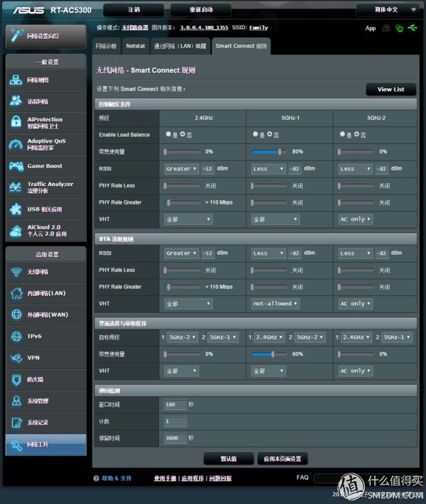This screenshot has height=504, width=426.
Task: Click 5GHz-1 trigger bandwidth utilization 80% slider
Action: (268, 152)
